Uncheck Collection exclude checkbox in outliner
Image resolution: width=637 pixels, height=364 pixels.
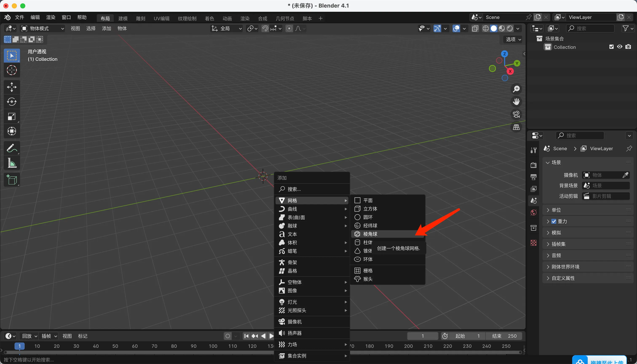tap(611, 47)
